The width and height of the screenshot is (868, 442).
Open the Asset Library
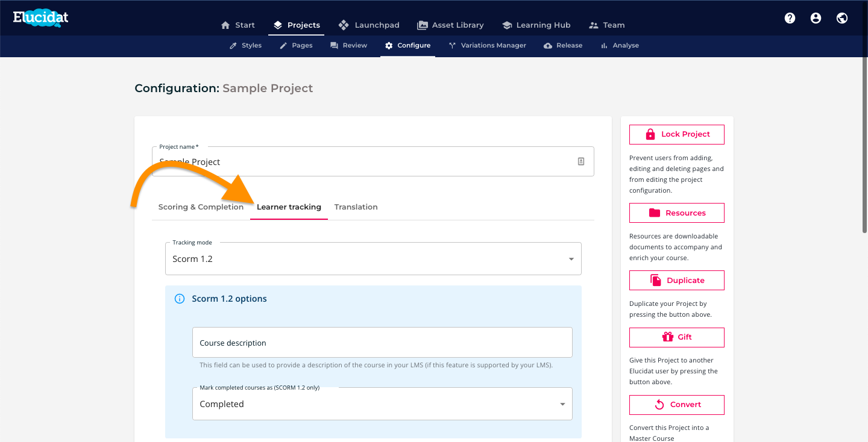coord(450,25)
